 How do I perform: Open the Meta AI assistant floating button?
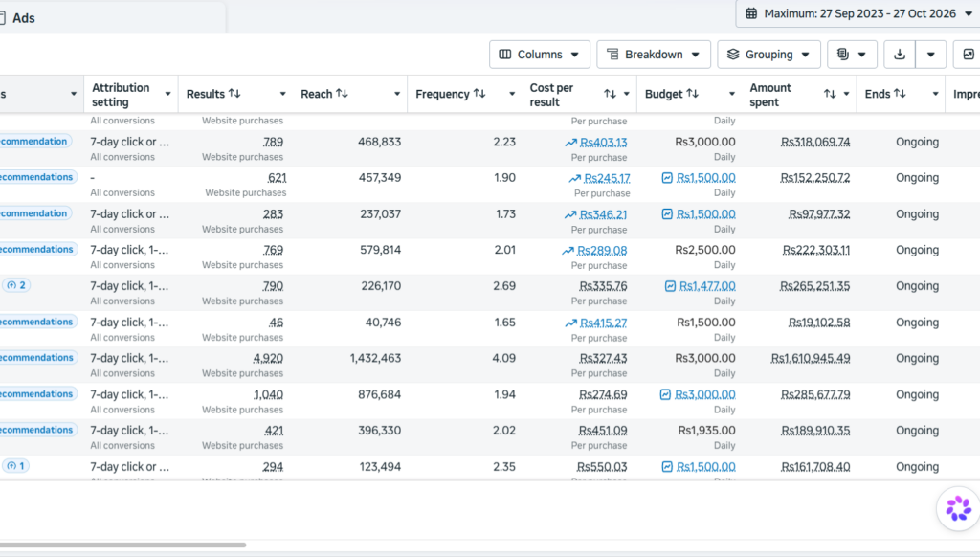point(958,509)
